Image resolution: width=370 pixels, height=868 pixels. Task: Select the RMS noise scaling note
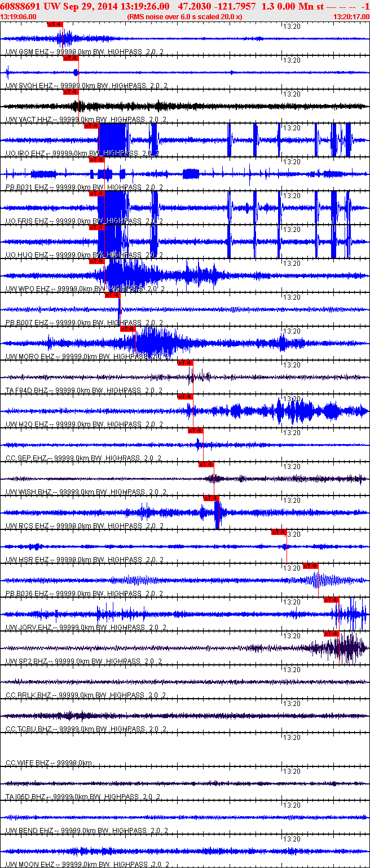tap(184, 17)
